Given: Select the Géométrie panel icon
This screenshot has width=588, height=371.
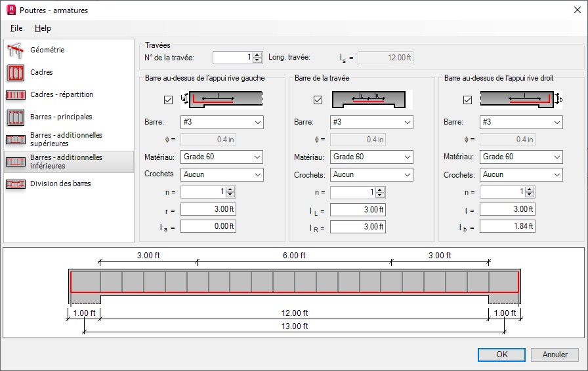Looking at the screenshot, I should coord(15,50).
